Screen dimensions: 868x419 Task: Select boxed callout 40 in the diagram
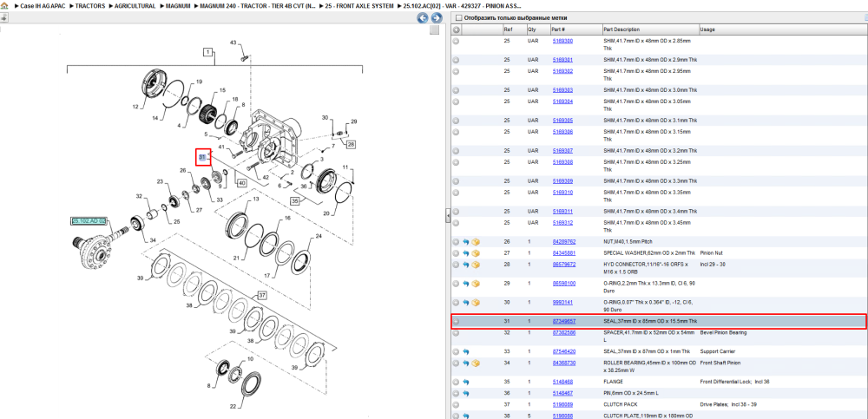click(241, 183)
